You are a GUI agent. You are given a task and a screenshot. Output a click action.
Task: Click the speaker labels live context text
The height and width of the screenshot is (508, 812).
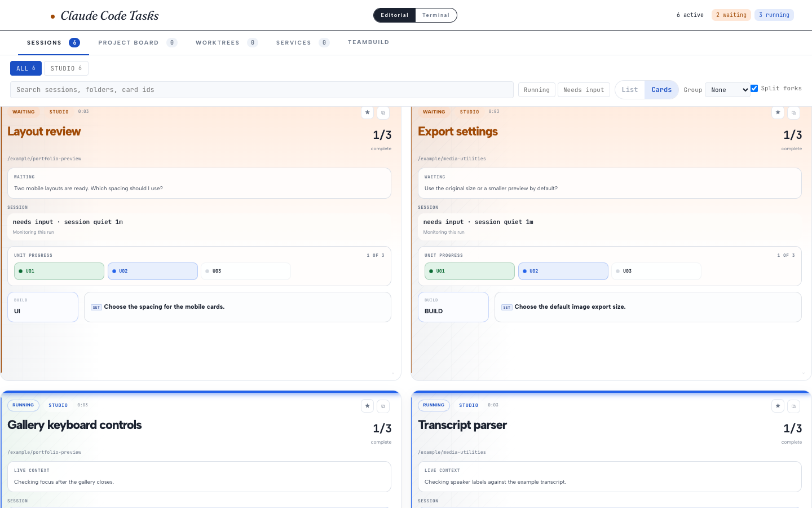[495, 482]
